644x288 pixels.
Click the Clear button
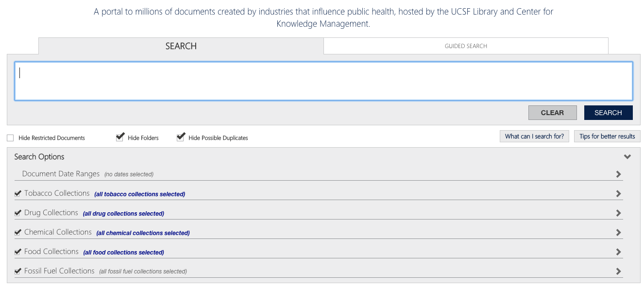pyautogui.click(x=553, y=113)
